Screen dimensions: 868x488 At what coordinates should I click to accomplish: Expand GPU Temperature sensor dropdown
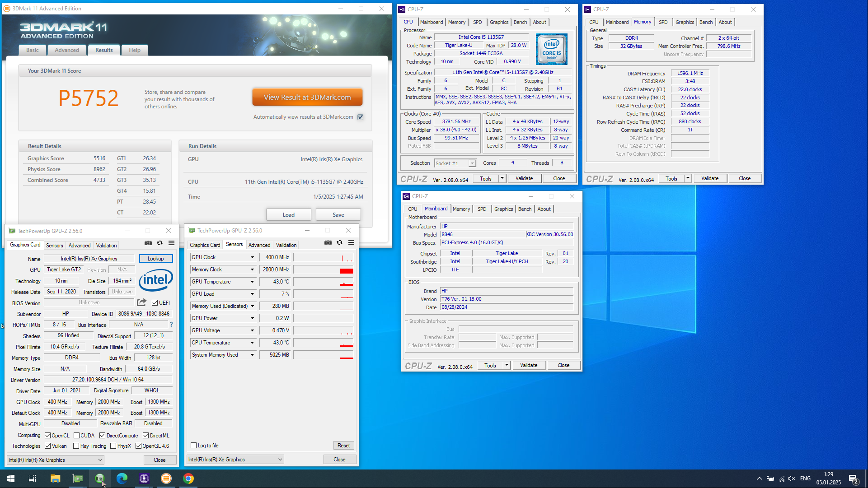click(x=252, y=282)
